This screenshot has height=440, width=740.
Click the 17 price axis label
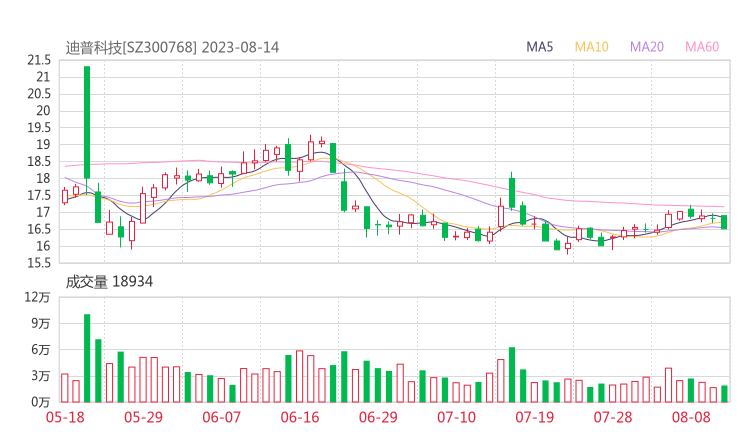click(x=43, y=212)
